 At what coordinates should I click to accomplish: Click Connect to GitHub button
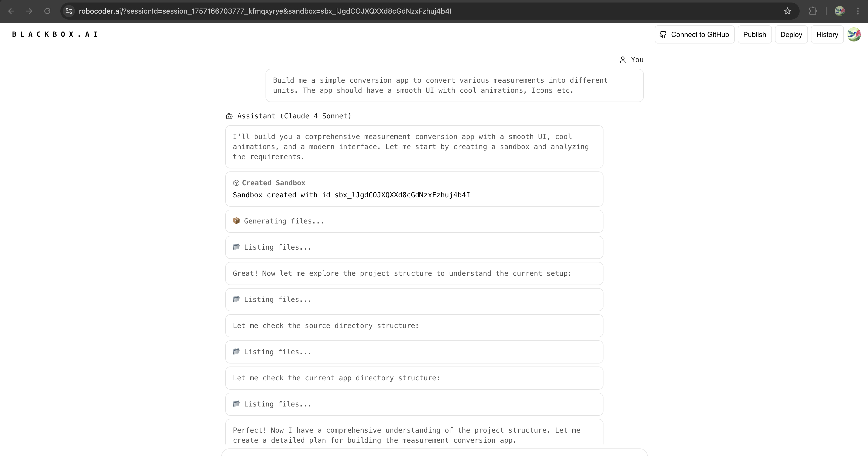pos(694,34)
